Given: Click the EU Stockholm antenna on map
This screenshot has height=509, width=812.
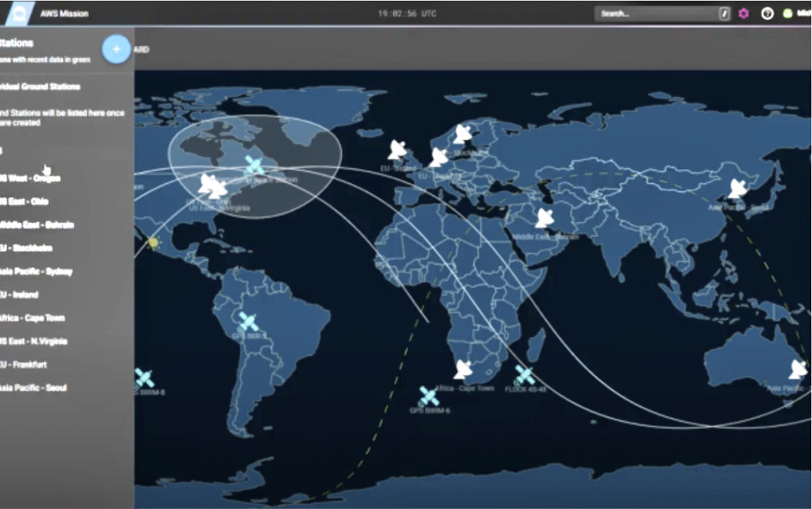Looking at the screenshot, I should (462, 134).
